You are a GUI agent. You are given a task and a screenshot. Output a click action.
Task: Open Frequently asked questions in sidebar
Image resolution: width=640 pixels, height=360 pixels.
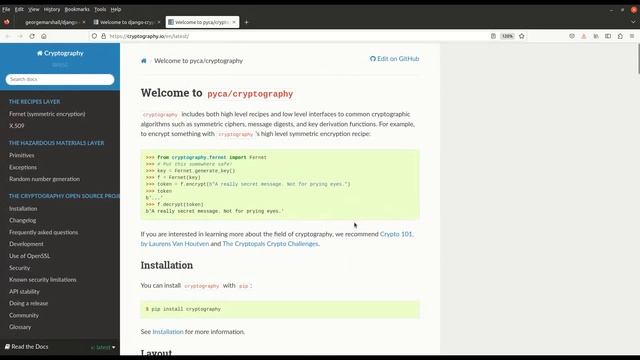[44, 232]
